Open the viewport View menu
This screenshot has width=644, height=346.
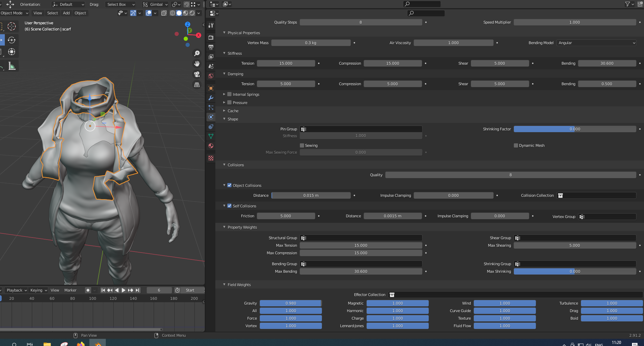click(38, 13)
